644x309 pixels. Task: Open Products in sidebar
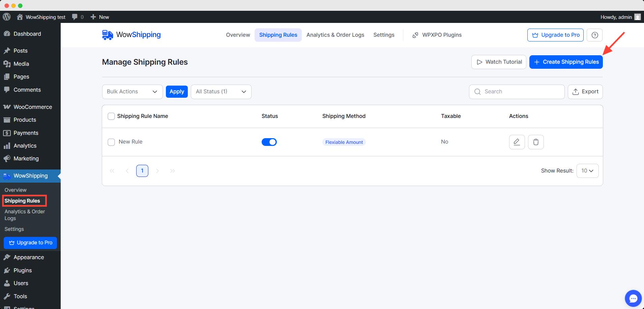click(30, 120)
